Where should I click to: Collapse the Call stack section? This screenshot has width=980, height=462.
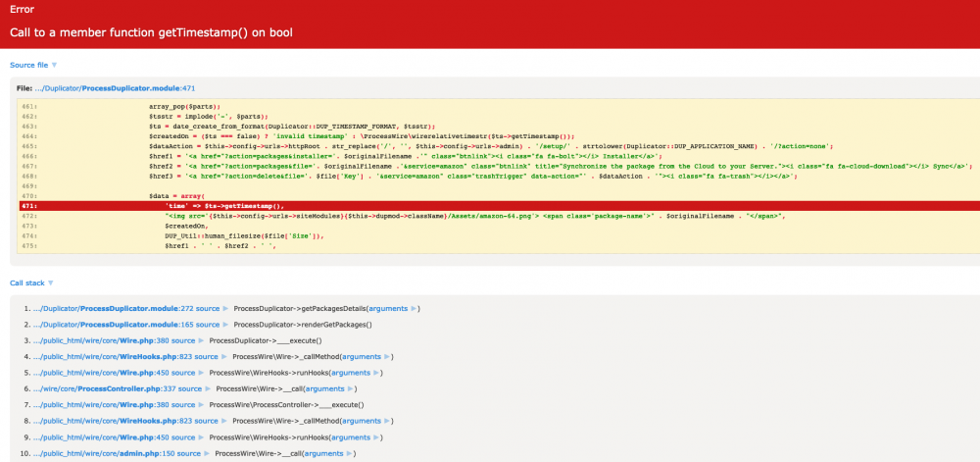tap(27, 282)
